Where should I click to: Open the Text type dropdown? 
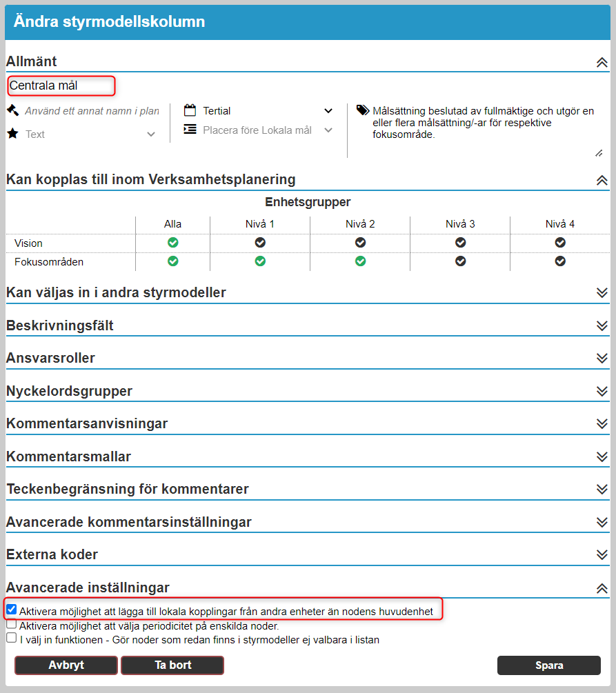(90, 134)
